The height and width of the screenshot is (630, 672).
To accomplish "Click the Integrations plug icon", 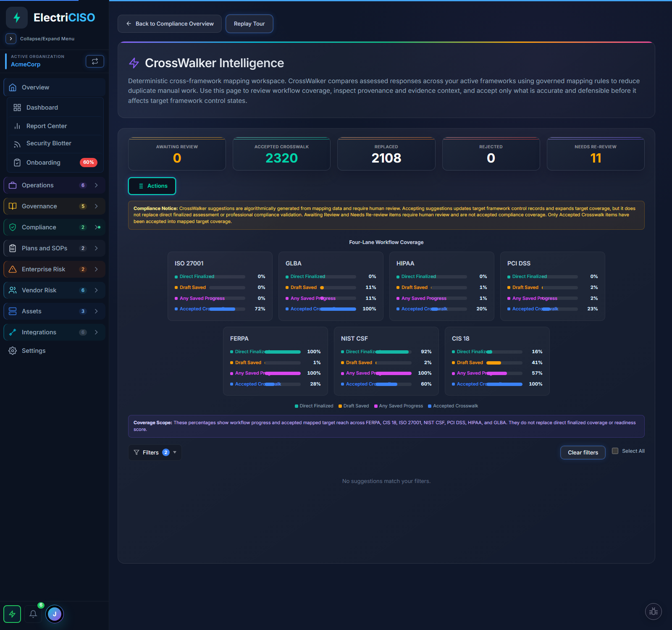I will [x=13, y=332].
